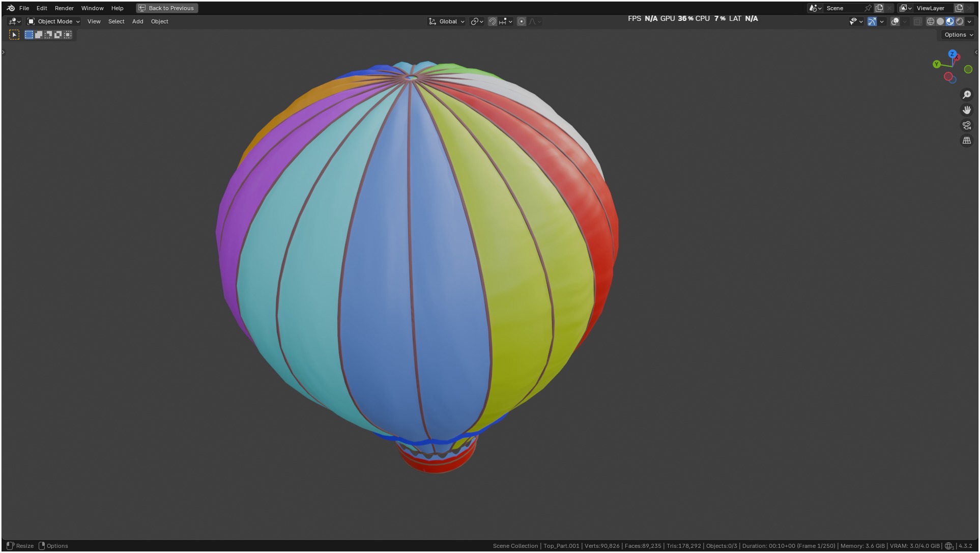Click the Back to Previous button
Screen dimensions: 980x553
pyautogui.click(x=167, y=8)
